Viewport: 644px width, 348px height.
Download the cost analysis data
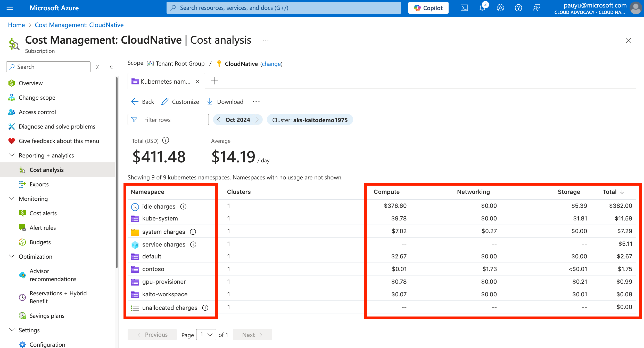point(225,102)
